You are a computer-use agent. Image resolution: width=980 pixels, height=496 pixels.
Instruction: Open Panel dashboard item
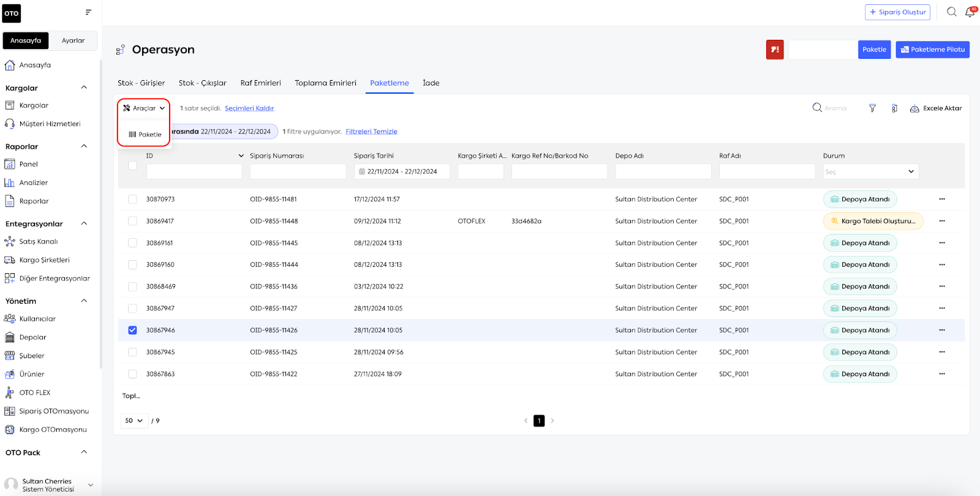click(21, 164)
